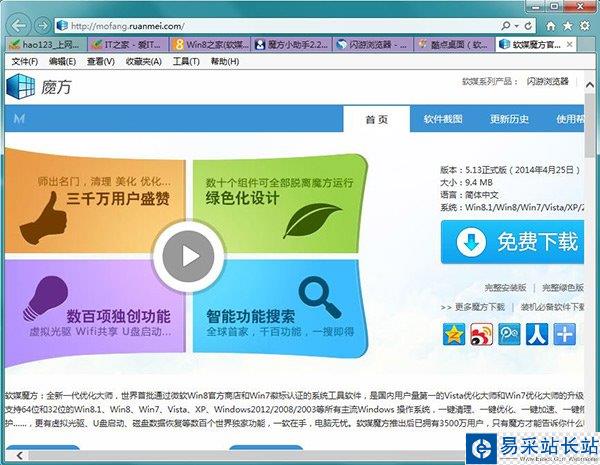Image resolution: width=600 pixels, height=465 pixels.
Task: Click the 数百项独创功能 purple tile
Action: click(95, 312)
